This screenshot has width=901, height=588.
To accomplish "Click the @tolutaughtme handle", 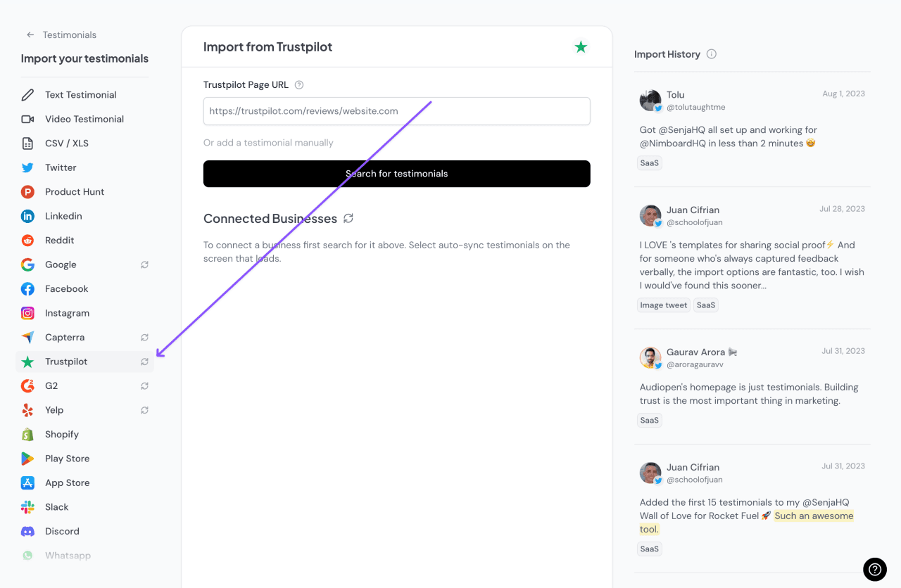I will point(696,108).
